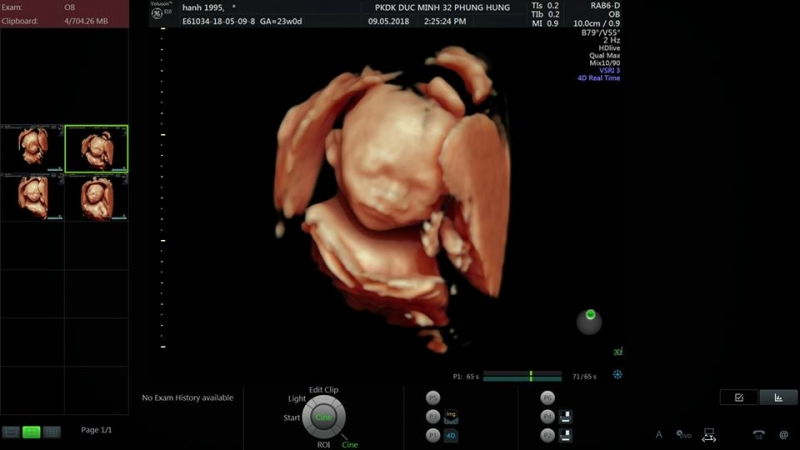Click the P2 image save icon
This screenshot has width=800, height=450.
[451, 416]
